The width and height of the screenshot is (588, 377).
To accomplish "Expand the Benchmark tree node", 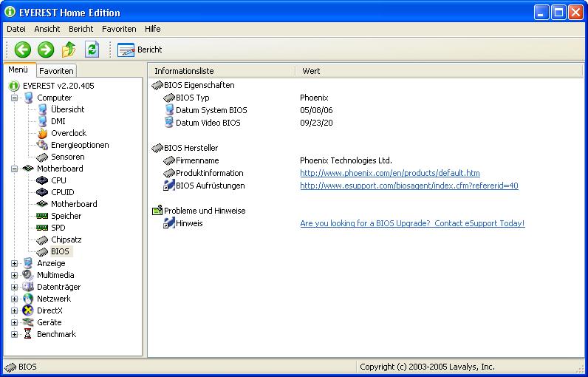I will pos(14,335).
